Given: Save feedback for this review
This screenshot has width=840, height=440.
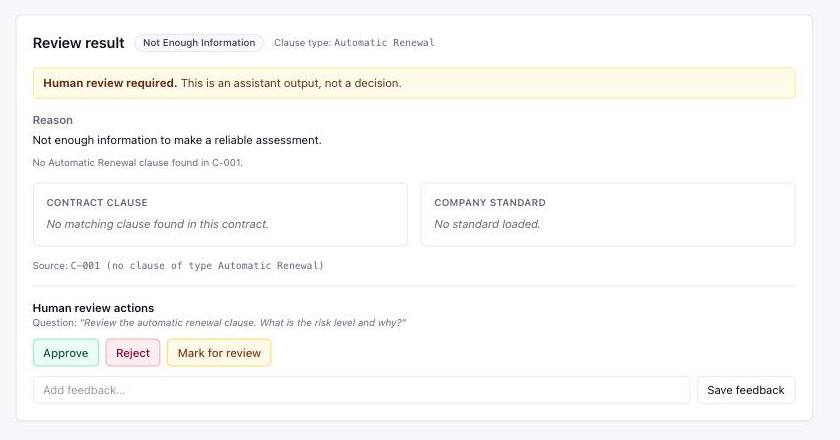Looking at the screenshot, I should coord(746,390).
